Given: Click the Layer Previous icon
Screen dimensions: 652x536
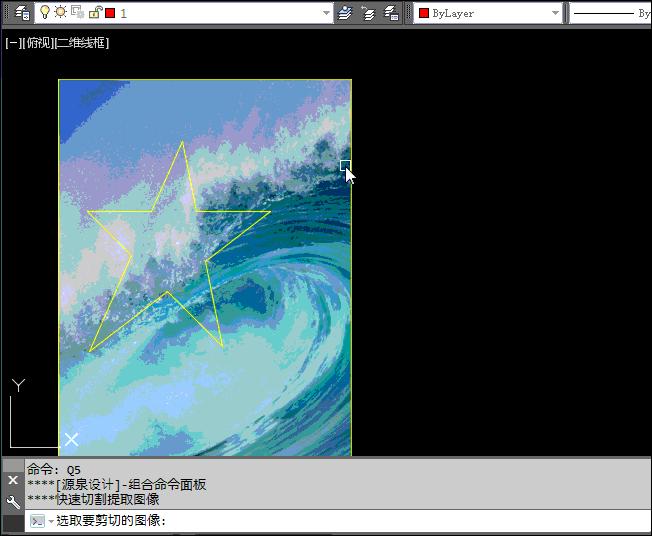Looking at the screenshot, I should coord(368,13).
